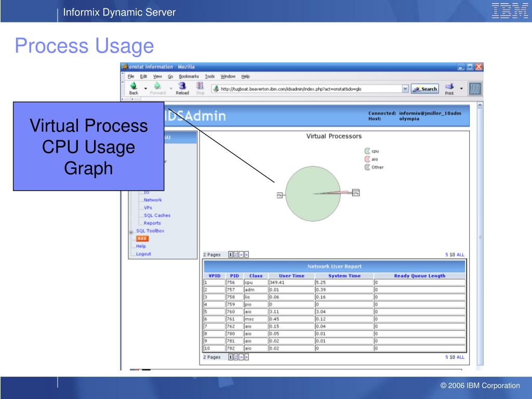Click the cpu legend color swatch
The image size is (532, 399).
tap(367, 151)
